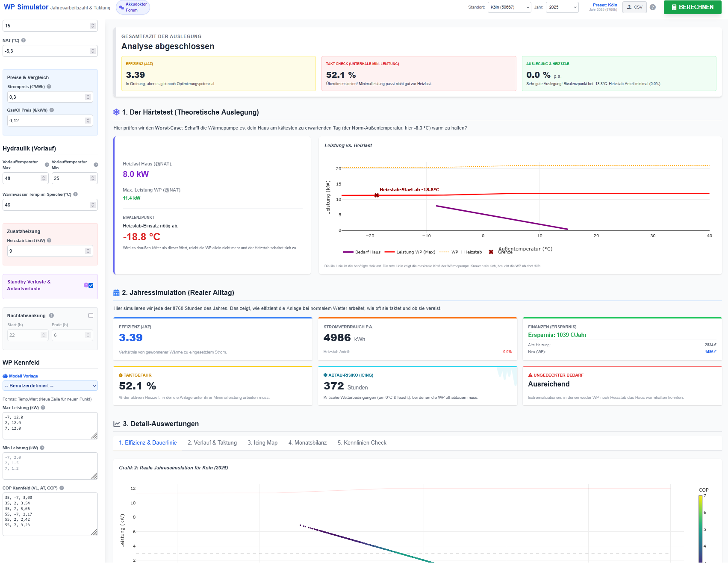Switch to the Verlauf & Taktung tab
Screen dimensions: 728x563
212,442
